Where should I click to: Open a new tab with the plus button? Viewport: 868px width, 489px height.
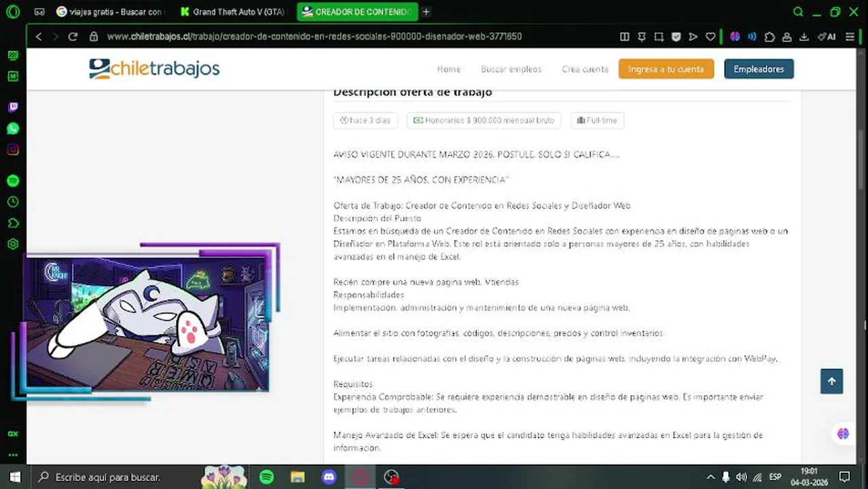click(x=426, y=12)
